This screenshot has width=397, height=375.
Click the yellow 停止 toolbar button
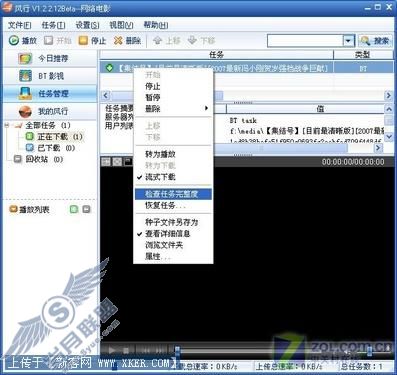point(92,41)
